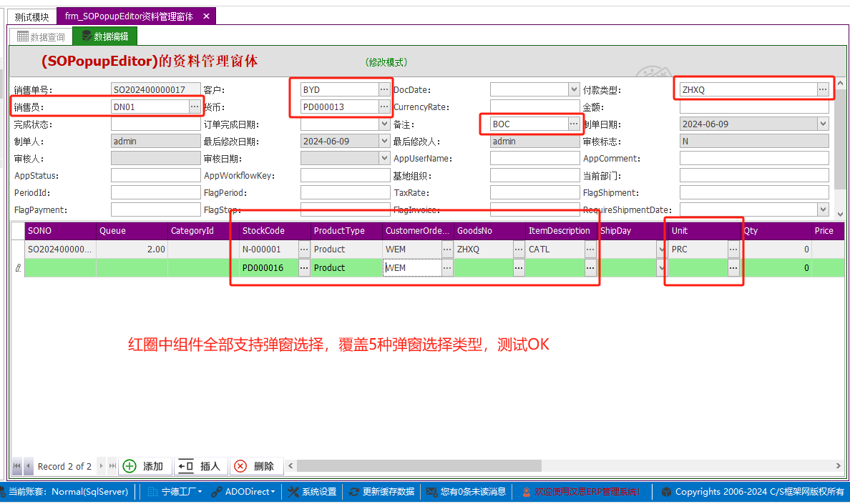Open 您有0条未读消息 messages
The height and width of the screenshot is (504, 850).
pos(466,492)
